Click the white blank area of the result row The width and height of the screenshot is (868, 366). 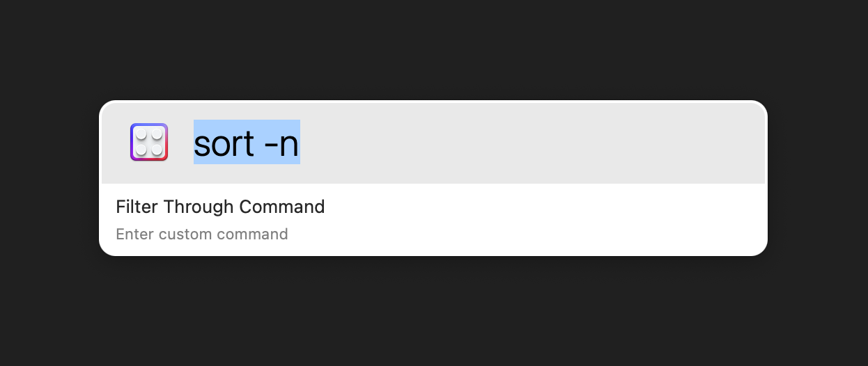pyautogui.click(x=557, y=219)
